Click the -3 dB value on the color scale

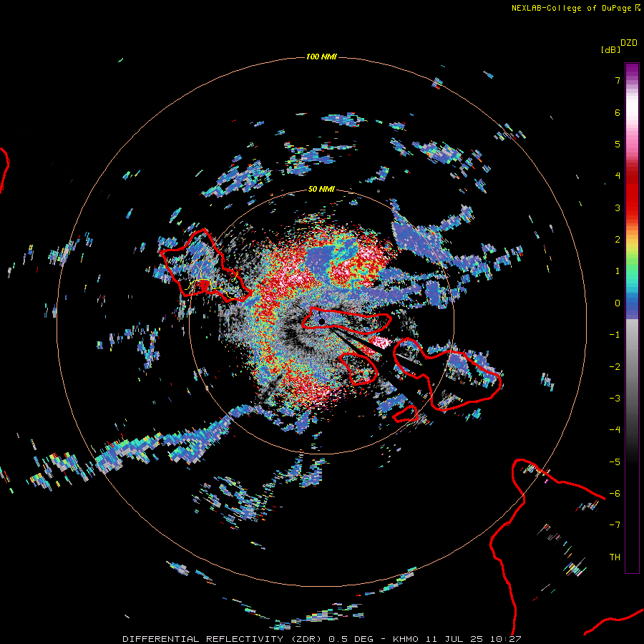615,399
